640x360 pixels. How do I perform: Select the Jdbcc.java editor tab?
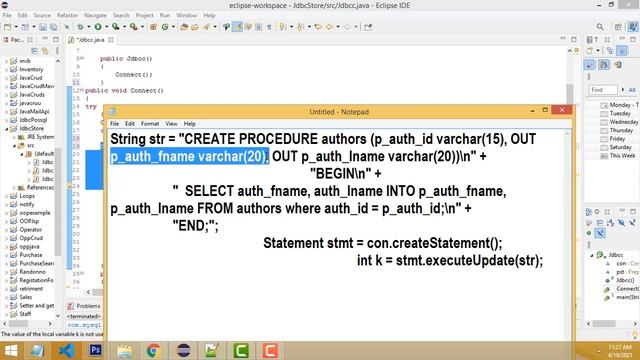[91, 40]
